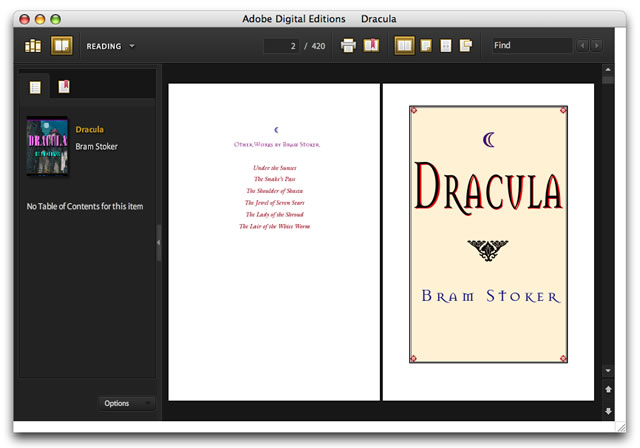Select double page view icon

pyautogui.click(x=404, y=45)
